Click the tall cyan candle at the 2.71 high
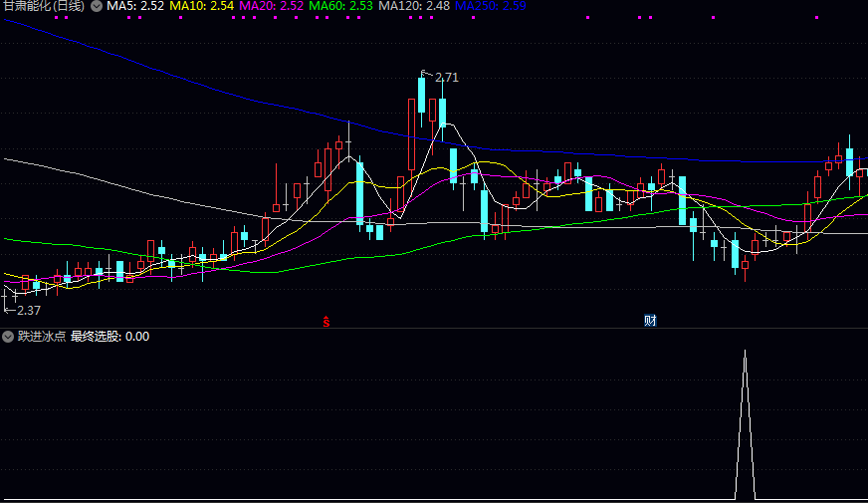This screenshot has width=868, height=503. 422,97
